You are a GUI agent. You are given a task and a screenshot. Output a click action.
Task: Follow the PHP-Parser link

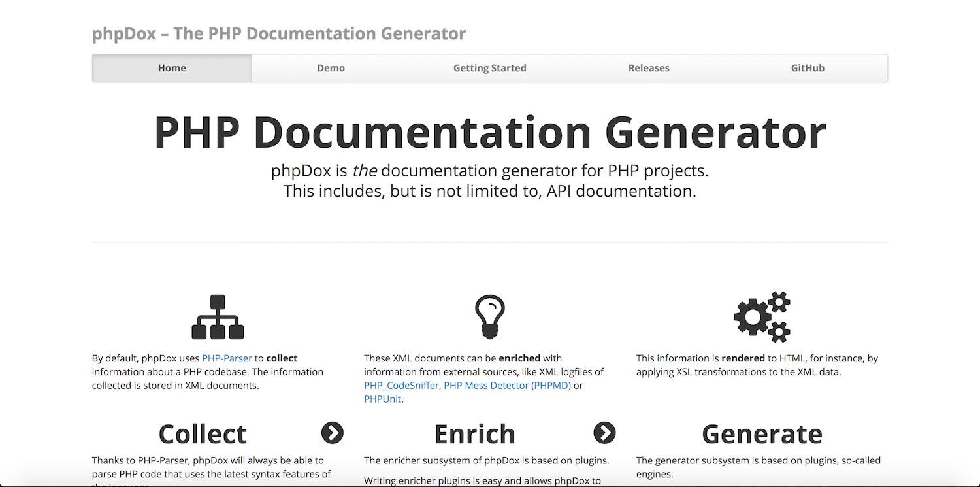tap(227, 358)
